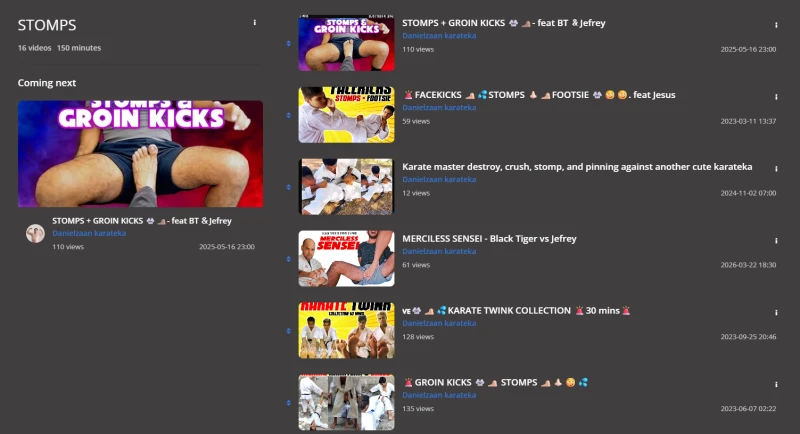
Task: Open the STOMPS playlist options menu
Action: point(255,22)
